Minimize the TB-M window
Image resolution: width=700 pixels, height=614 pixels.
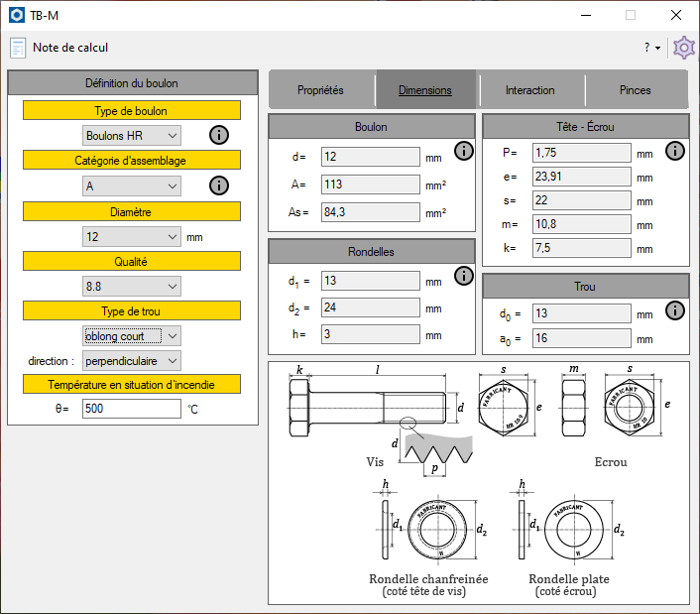point(586,15)
